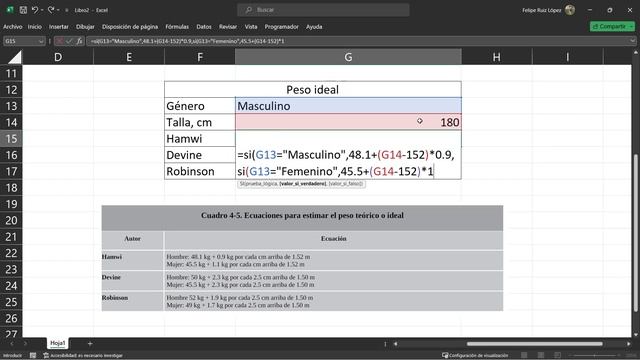Click the Cuadro 4-5 equations table image
Screen dimensions: 640x360
(x=302, y=258)
